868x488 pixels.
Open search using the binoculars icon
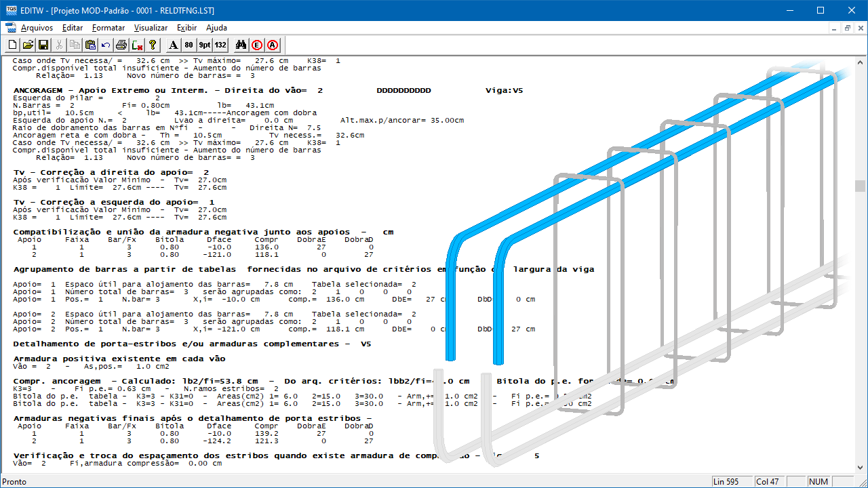(241, 45)
